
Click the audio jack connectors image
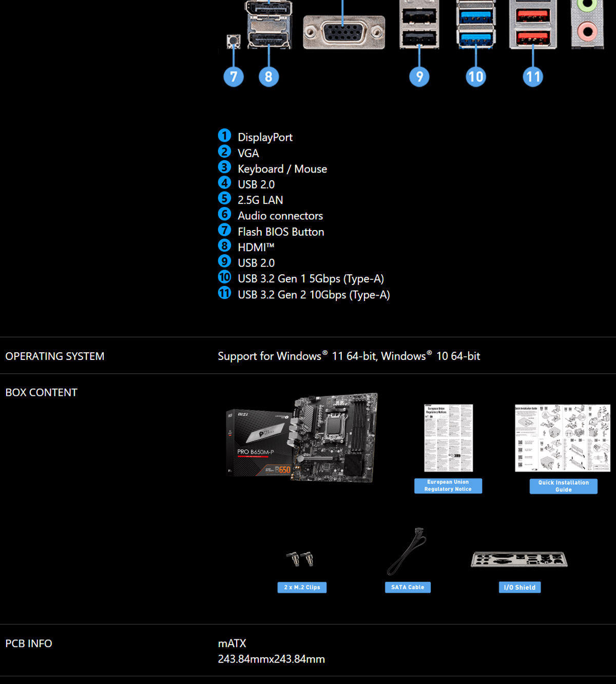coord(587,24)
